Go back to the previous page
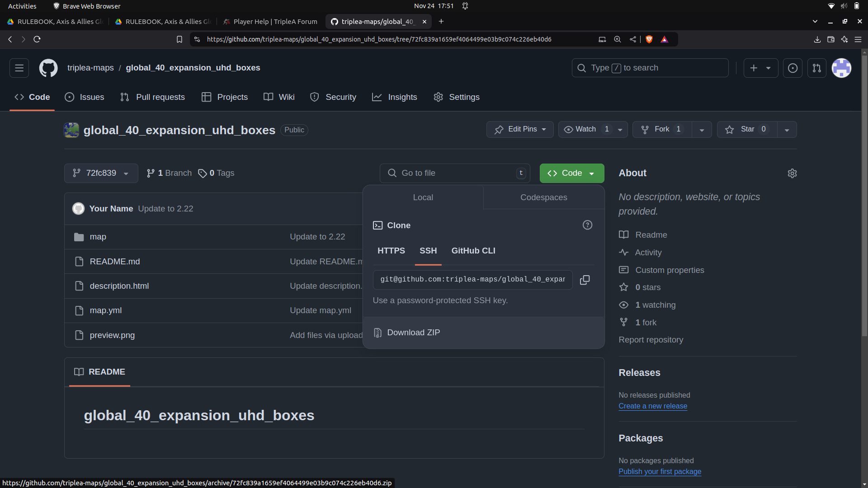Image resolution: width=868 pixels, height=488 pixels. pos(10,39)
